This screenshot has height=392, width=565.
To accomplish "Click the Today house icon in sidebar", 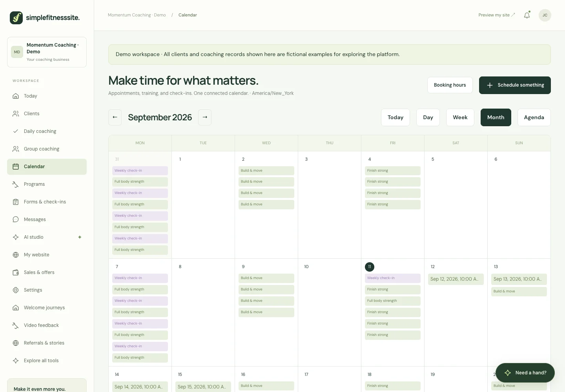I will 16,96.
